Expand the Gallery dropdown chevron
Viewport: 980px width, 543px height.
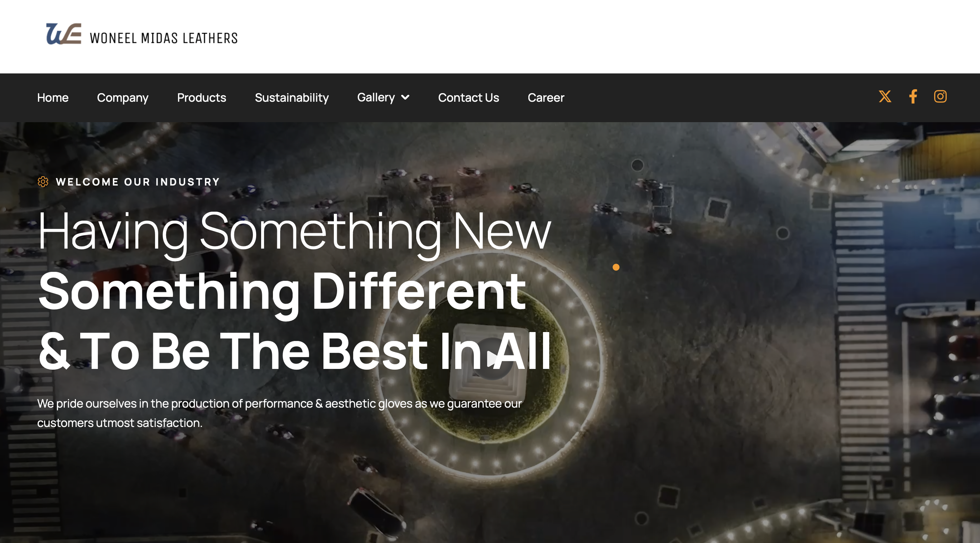tap(405, 97)
